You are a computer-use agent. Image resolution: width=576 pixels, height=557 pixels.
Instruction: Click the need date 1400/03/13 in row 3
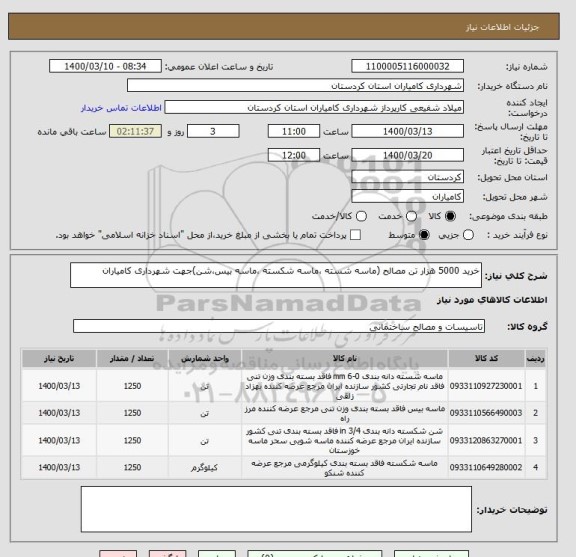[59, 440]
